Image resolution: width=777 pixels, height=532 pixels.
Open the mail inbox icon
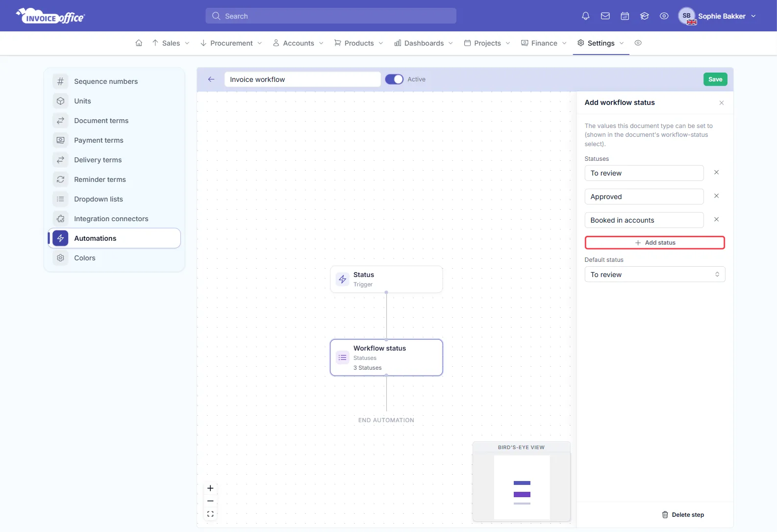(605, 16)
